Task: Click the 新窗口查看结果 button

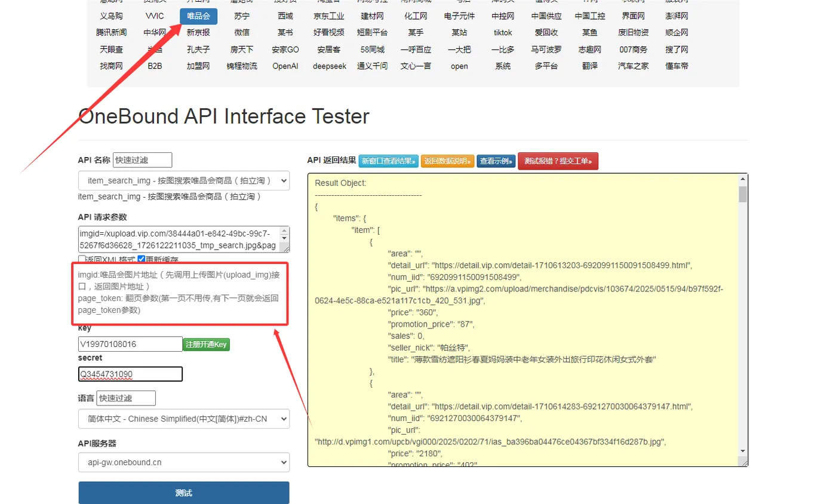Action: [x=388, y=161]
